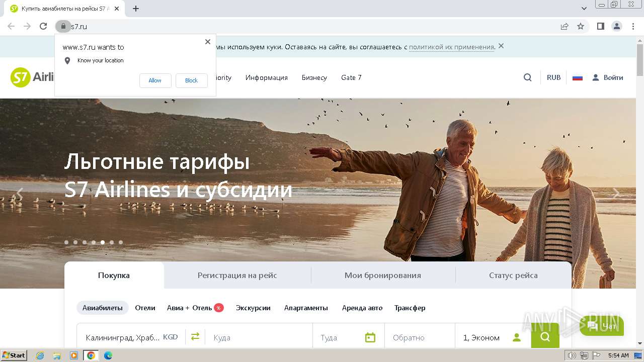The height and width of the screenshot is (362, 644).
Task: Open the Информация menu
Action: [x=267, y=77]
